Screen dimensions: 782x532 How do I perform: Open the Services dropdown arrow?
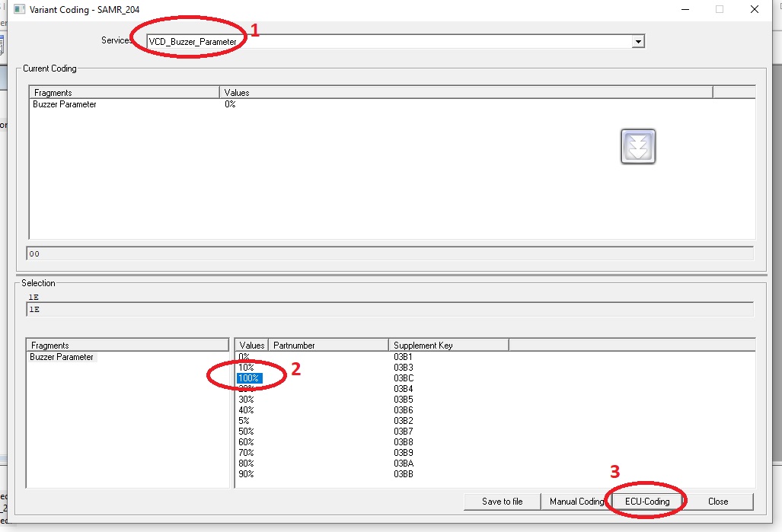coord(638,41)
